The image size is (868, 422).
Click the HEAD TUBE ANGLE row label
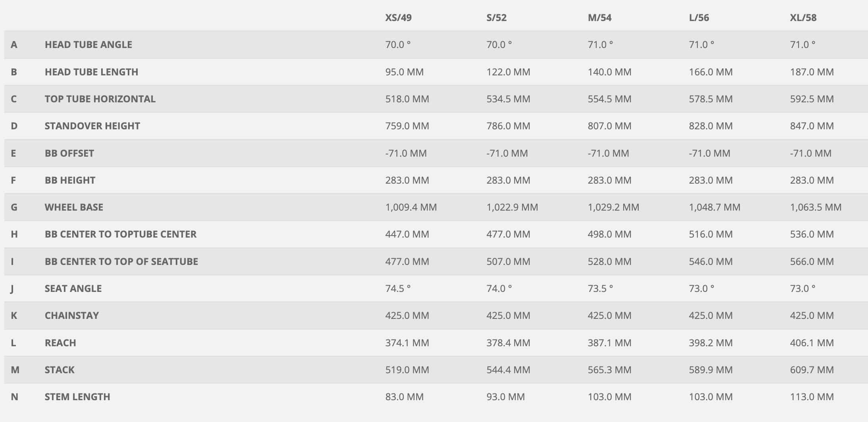(x=88, y=45)
